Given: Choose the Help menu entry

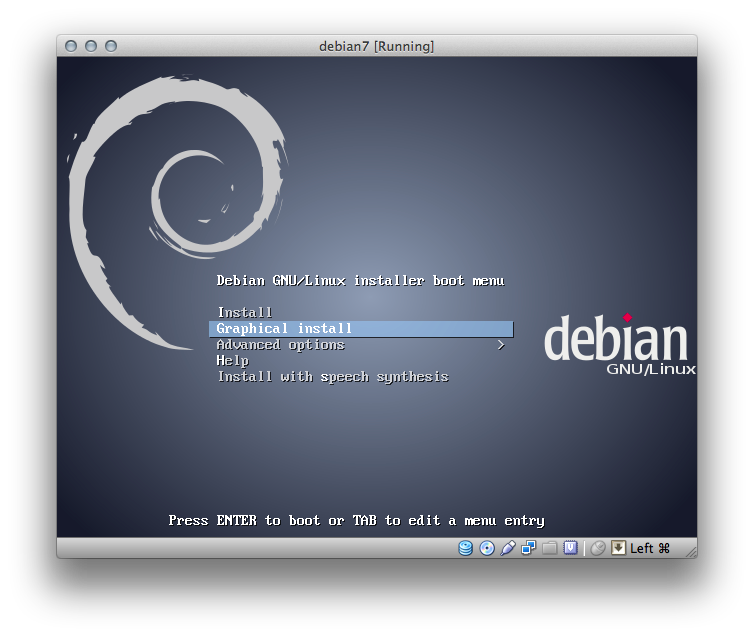Looking at the screenshot, I should (x=232, y=361).
